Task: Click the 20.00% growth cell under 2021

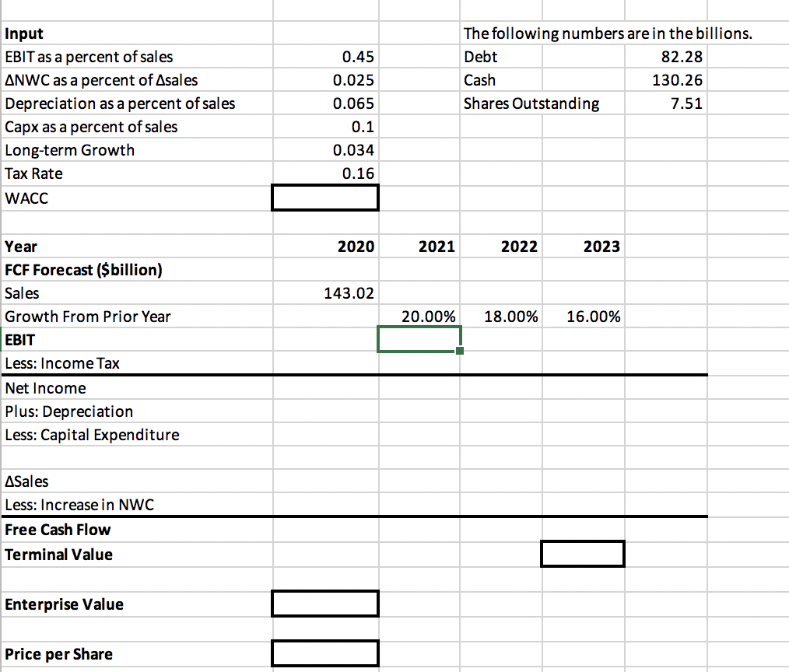Action: [419, 316]
